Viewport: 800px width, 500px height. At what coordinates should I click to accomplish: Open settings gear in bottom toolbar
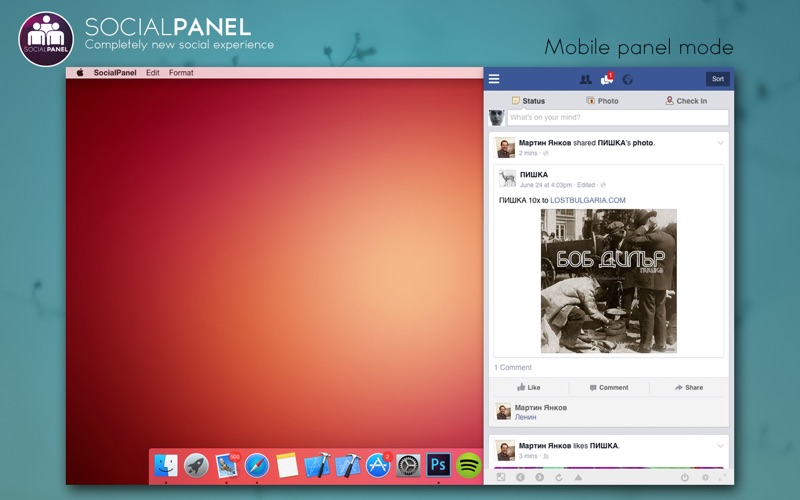[705, 478]
